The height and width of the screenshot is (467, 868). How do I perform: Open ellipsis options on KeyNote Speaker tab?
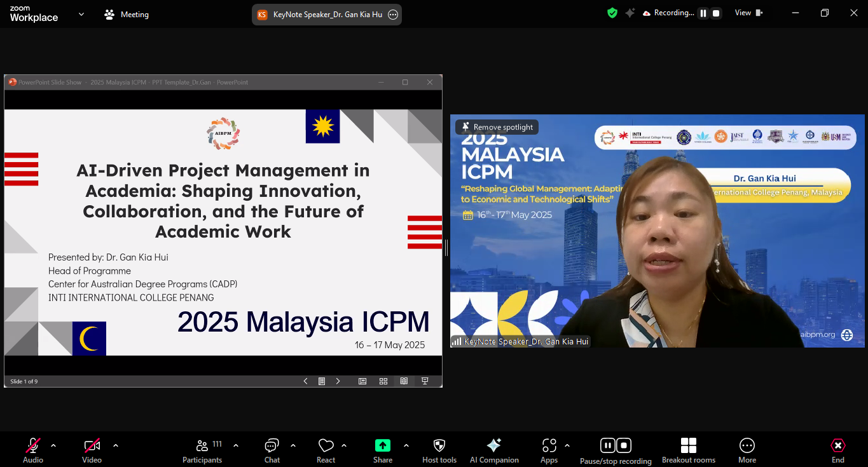pyautogui.click(x=393, y=14)
